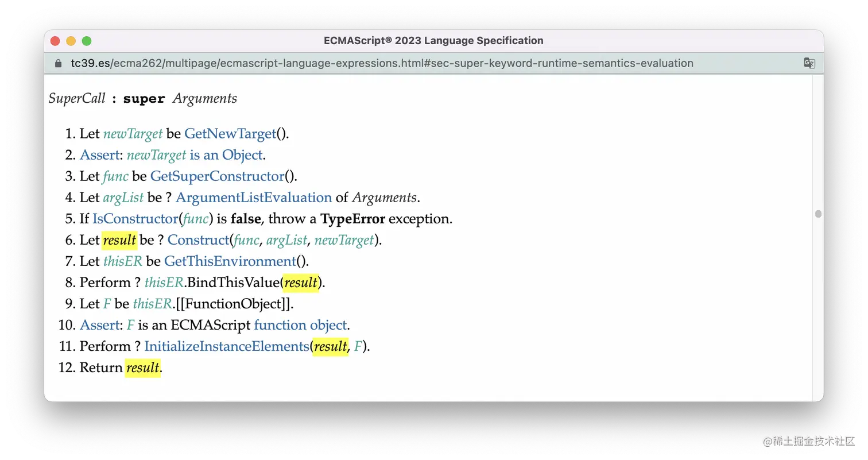This screenshot has width=868, height=460.
Task: Click the green maximize window button
Action: pos(87,41)
